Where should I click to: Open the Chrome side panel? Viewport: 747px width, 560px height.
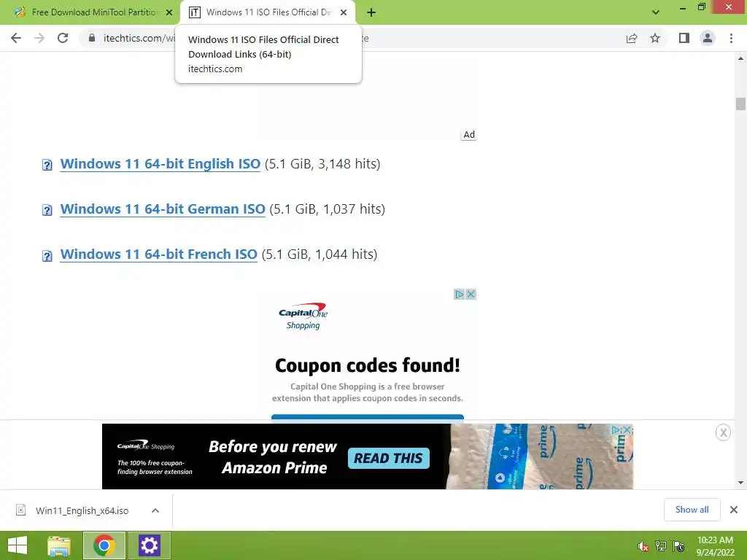coord(684,38)
